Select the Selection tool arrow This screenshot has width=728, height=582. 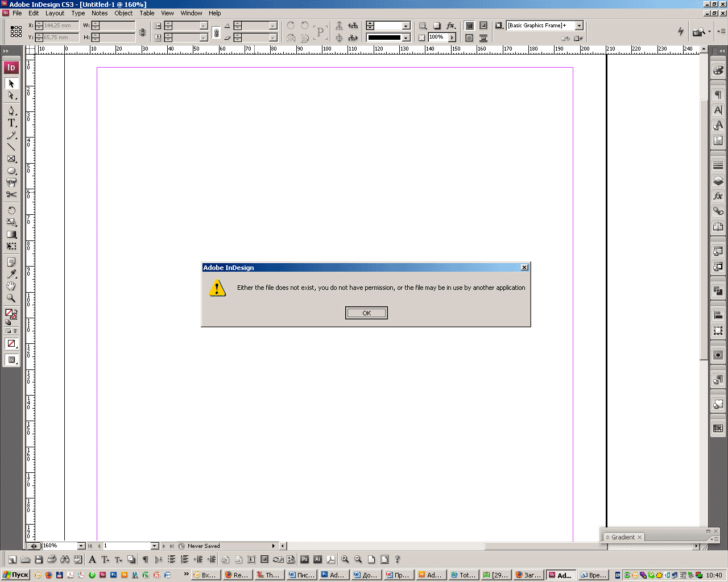click(x=11, y=84)
